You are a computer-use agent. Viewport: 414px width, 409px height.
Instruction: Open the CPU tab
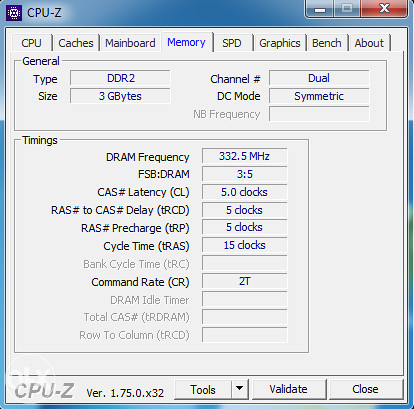click(32, 43)
